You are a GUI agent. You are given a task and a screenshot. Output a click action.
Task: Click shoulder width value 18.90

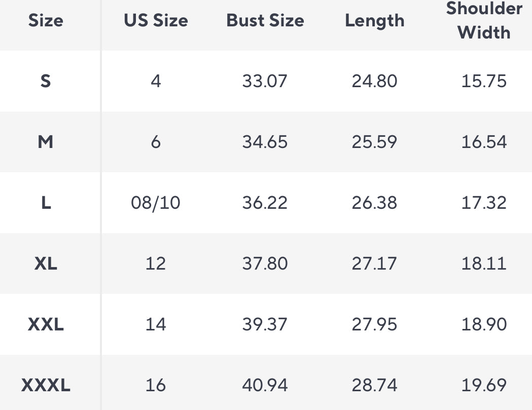point(484,324)
